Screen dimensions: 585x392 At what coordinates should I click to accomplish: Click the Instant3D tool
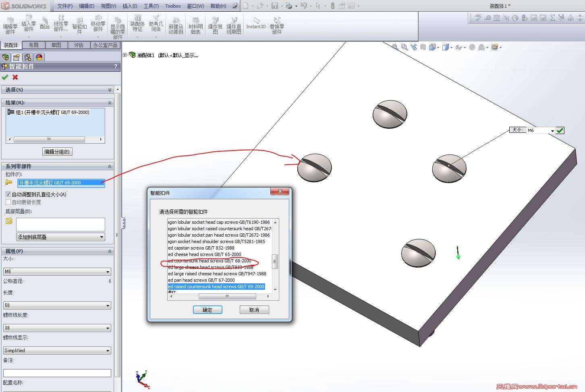pos(256,23)
